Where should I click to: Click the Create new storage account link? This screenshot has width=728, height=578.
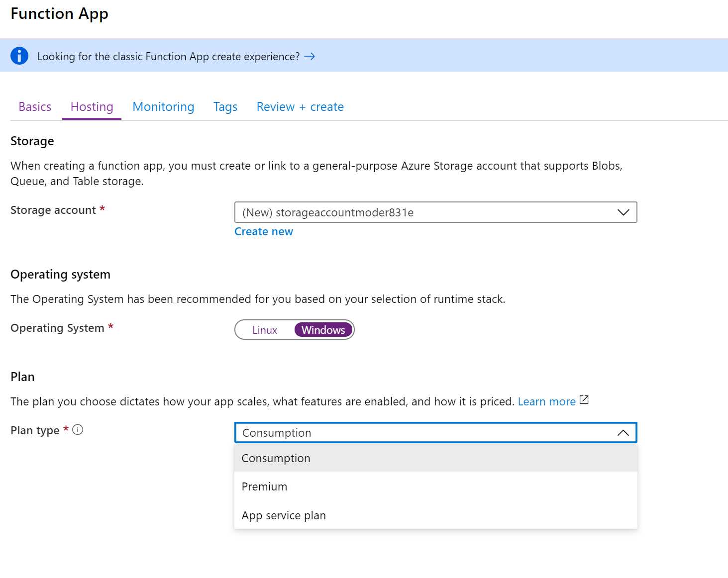click(x=263, y=231)
